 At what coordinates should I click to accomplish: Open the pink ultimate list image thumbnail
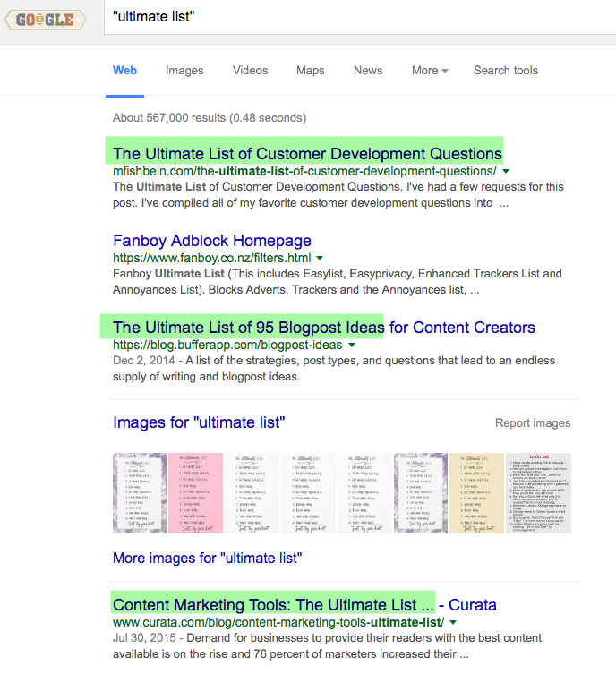pyautogui.click(x=196, y=493)
